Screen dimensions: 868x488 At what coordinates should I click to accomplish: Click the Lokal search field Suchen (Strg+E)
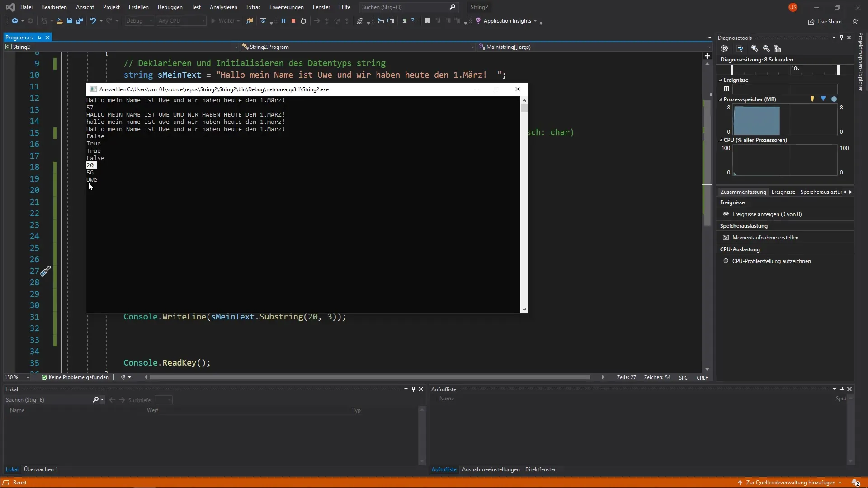[x=54, y=400]
